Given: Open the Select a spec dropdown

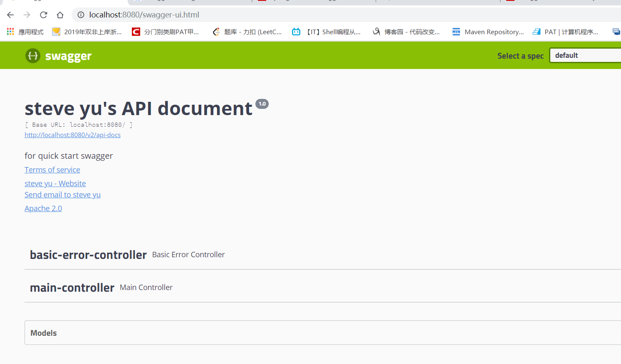Looking at the screenshot, I should point(585,55).
